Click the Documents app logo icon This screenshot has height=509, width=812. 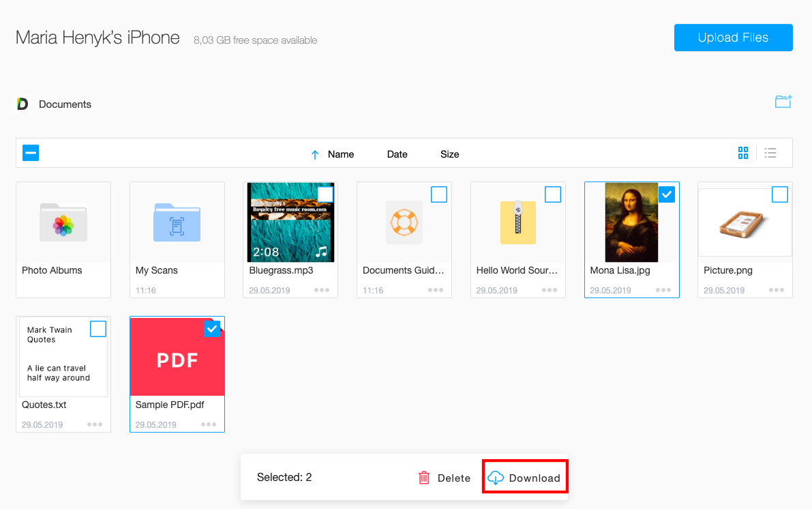[x=22, y=104]
